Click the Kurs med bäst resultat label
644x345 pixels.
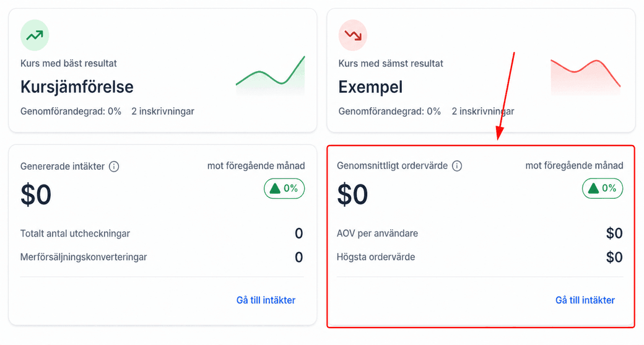click(69, 64)
